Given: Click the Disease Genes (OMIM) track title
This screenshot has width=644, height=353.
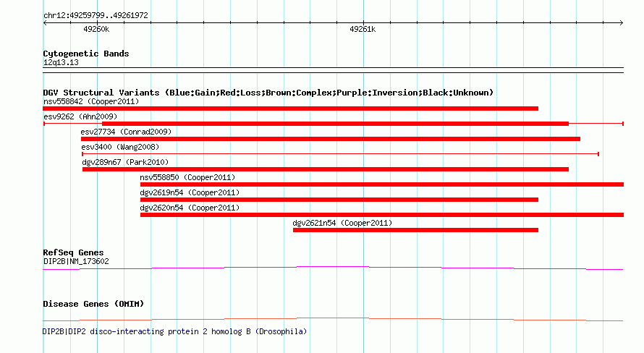Looking at the screenshot, I should point(93,304).
